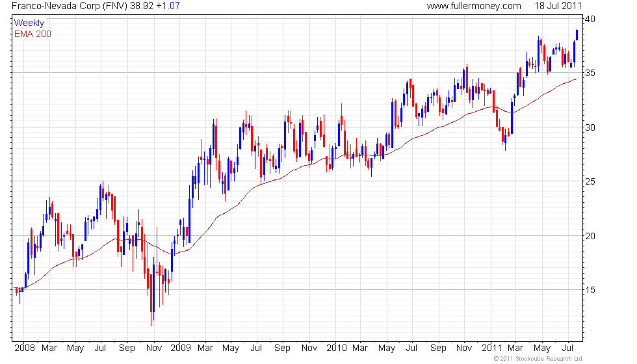Click the EMA 200 legend label
Image resolution: width=637 pixels, height=364 pixels.
coord(32,34)
